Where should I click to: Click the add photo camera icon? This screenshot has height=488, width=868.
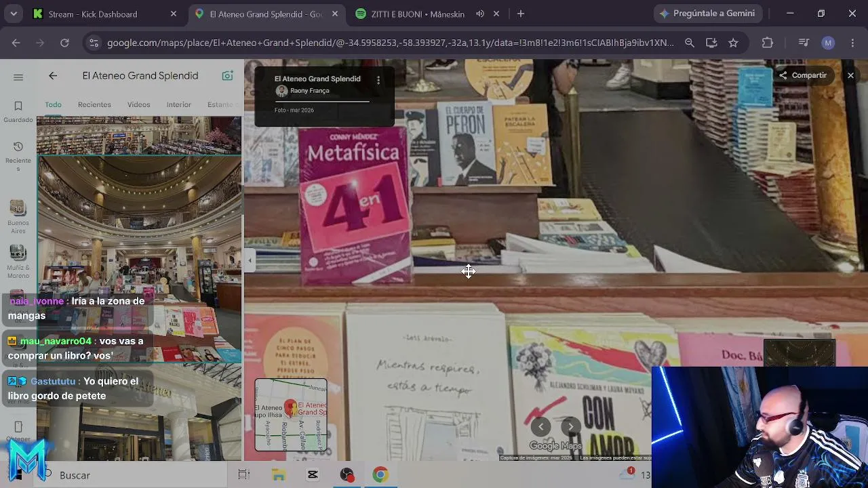tap(228, 76)
